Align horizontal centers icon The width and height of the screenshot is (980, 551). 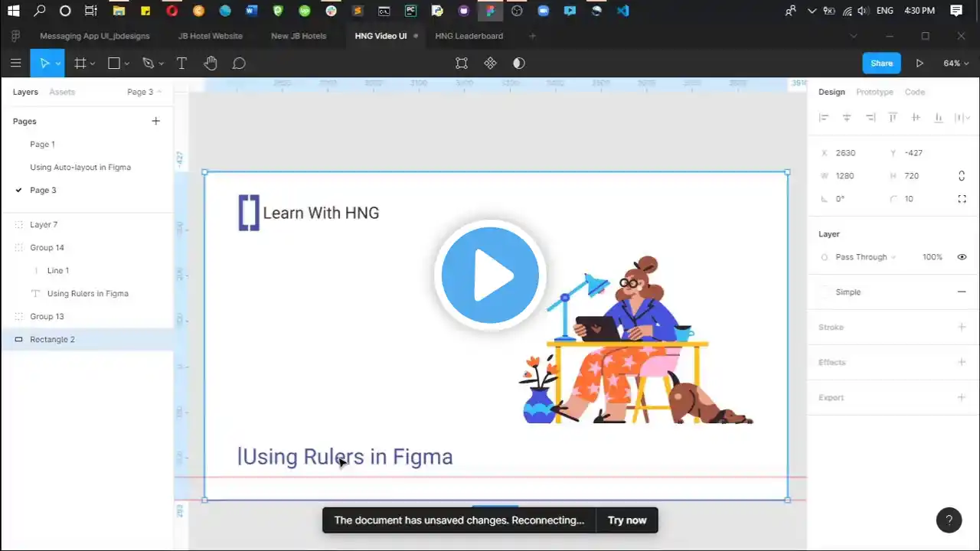point(847,118)
